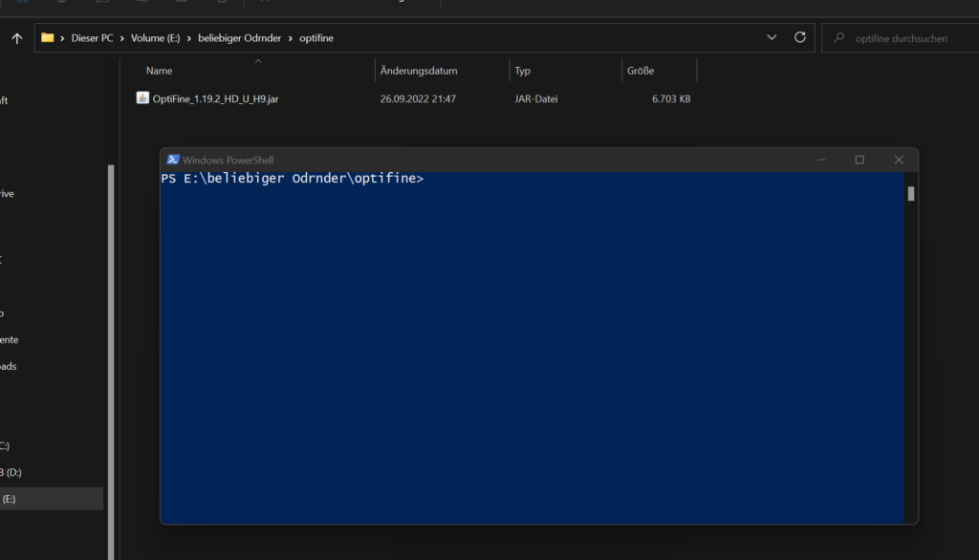Image resolution: width=979 pixels, height=560 pixels.
Task: Click the OptiFine jar file icon
Action: [x=142, y=98]
